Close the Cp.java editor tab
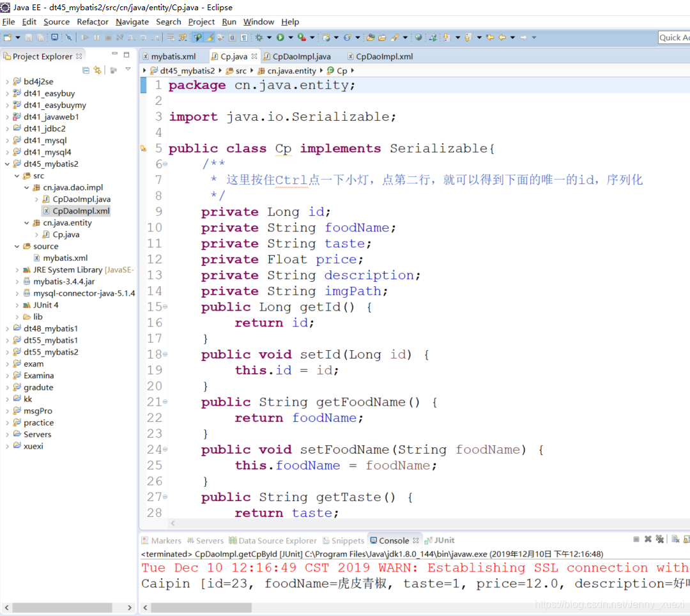This screenshot has width=690, height=616. point(254,56)
